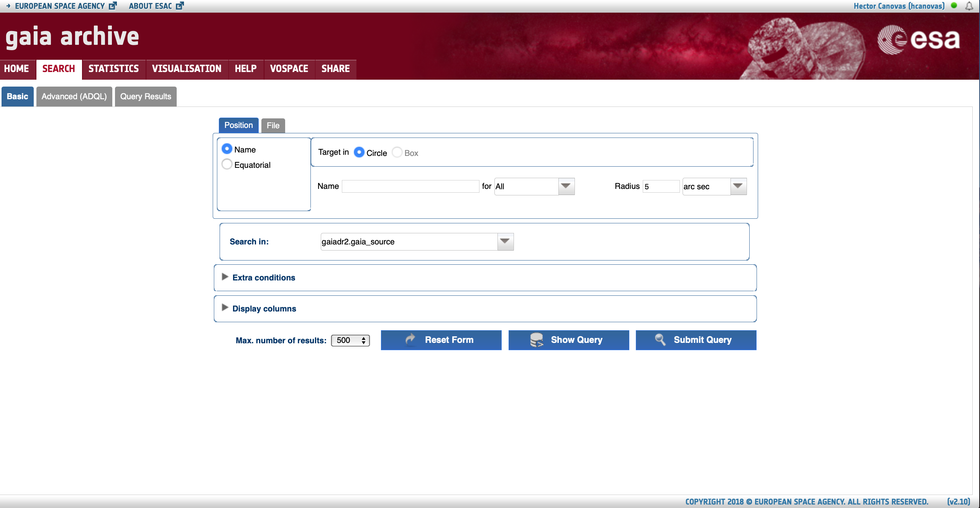Open the Max. number of results selector
This screenshot has height=508, width=980.
coord(350,340)
